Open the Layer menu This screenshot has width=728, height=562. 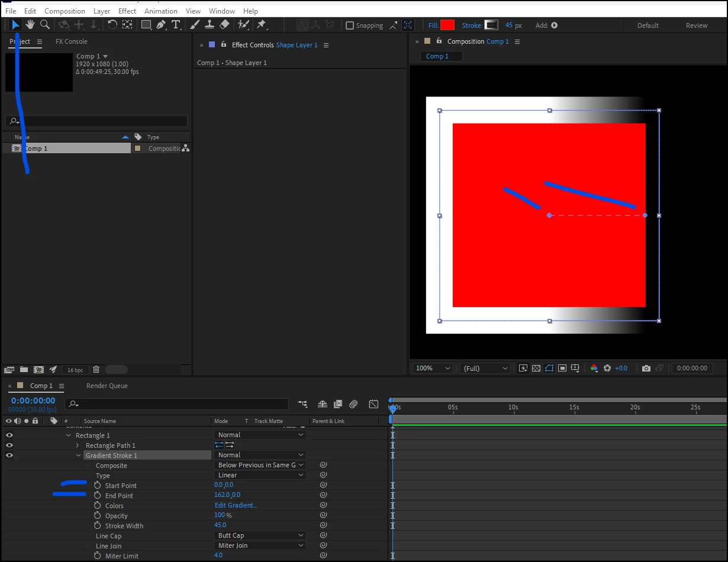pos(102,11)
